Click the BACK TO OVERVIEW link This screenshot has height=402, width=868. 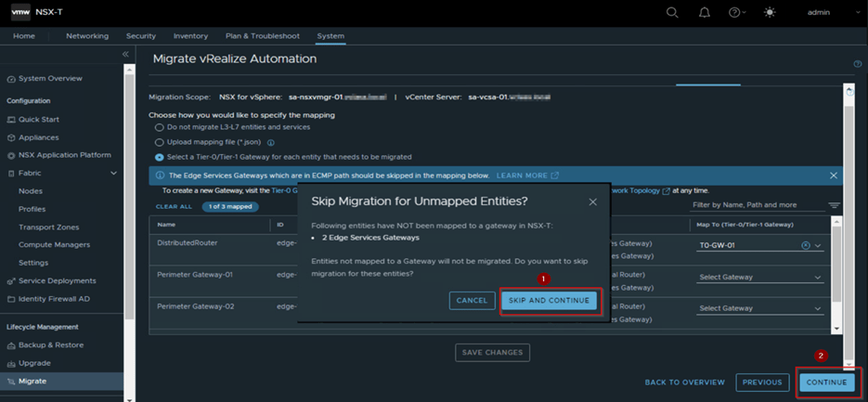pos(684,383)
